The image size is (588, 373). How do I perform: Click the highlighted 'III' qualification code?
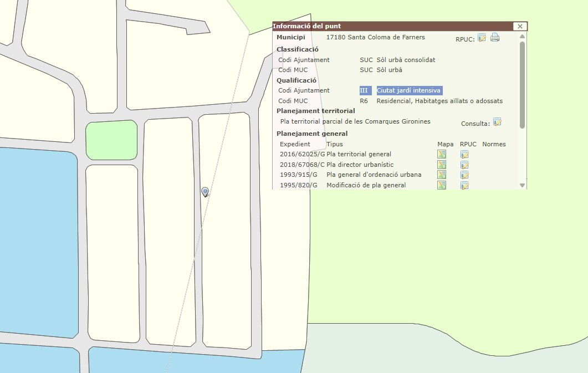[365, 90]
